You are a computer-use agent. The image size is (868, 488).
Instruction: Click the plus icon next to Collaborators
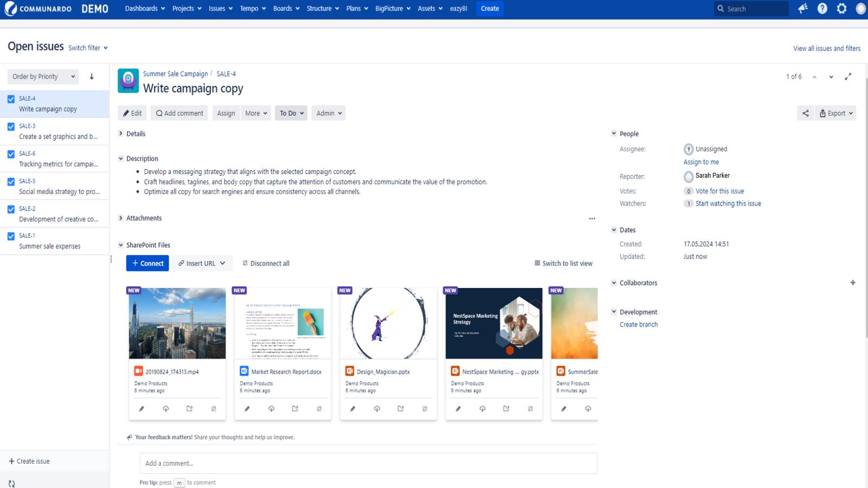tap(853, 283)
